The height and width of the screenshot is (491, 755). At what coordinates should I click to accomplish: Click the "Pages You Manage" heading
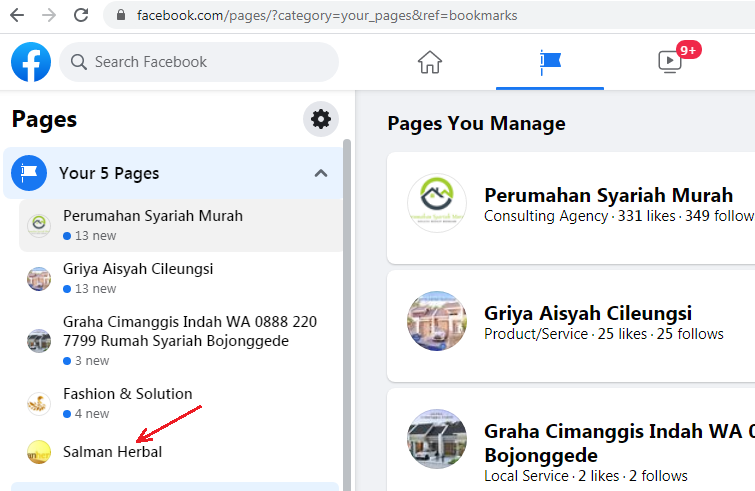[x=476, y=124]
